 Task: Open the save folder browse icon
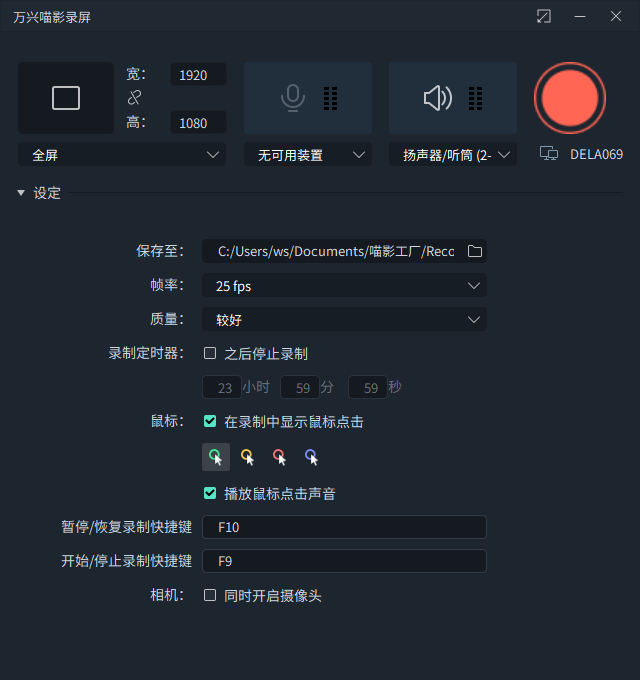tap(475, 251)
